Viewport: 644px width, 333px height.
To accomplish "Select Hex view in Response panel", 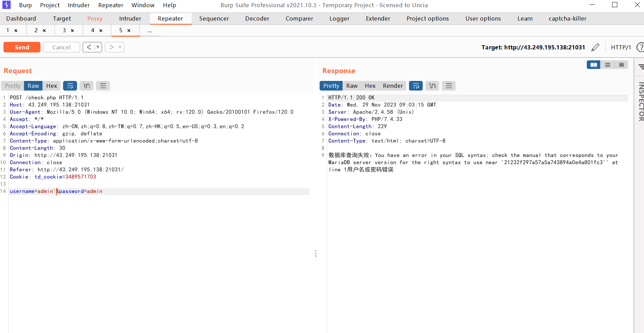I will click(370, 86).
